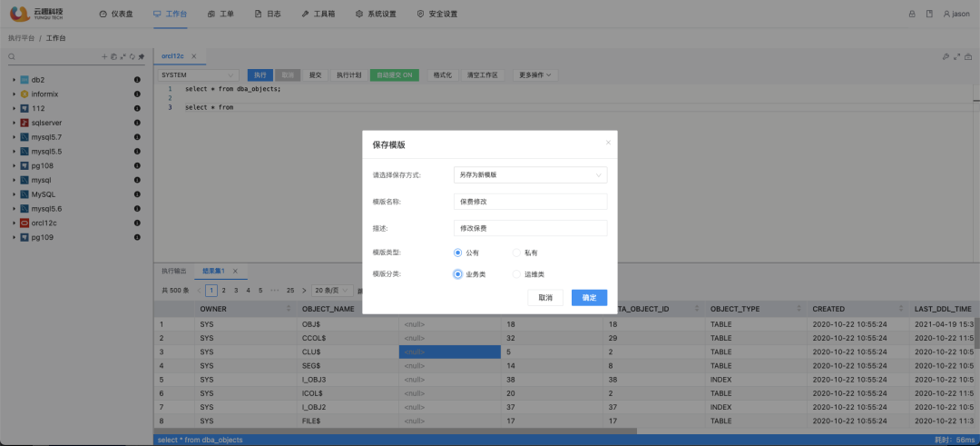
Task: Open the 20 条/页 page size dropdown
Action: [332, 291]
